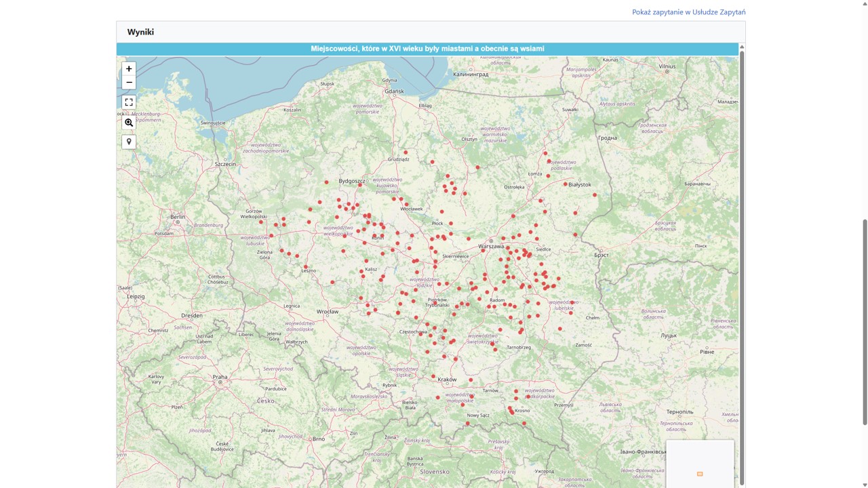The width and height of the screenshot is (868, 488).
Task: Open the 'Pokaż zapytanie w Usłudze Zapytań' link
Action: click(688, 12)
